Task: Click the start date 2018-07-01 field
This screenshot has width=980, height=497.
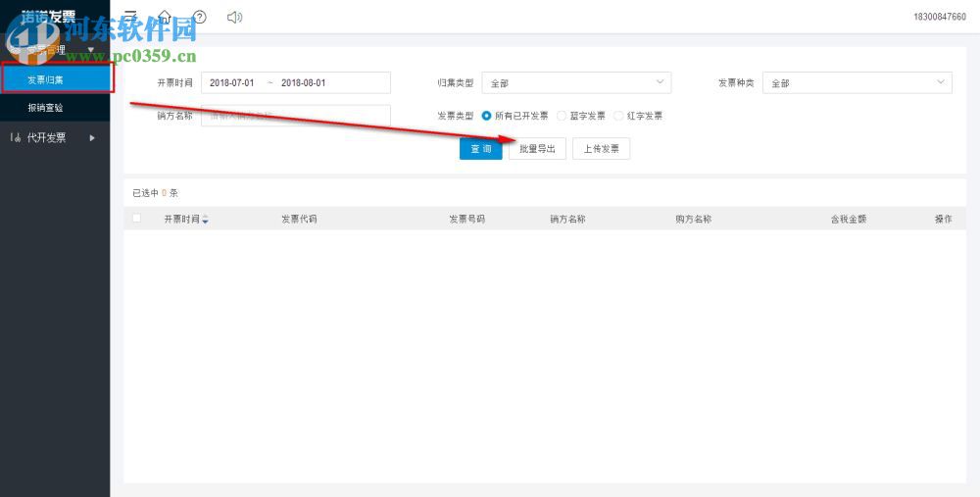Action: click(x=232, y=82)
